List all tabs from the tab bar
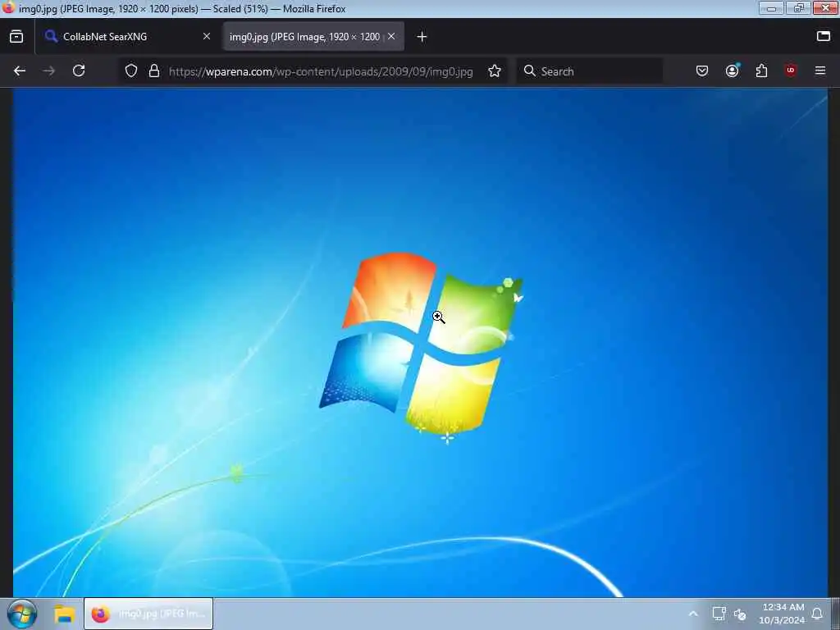840x630 pixels. [824, 36]
